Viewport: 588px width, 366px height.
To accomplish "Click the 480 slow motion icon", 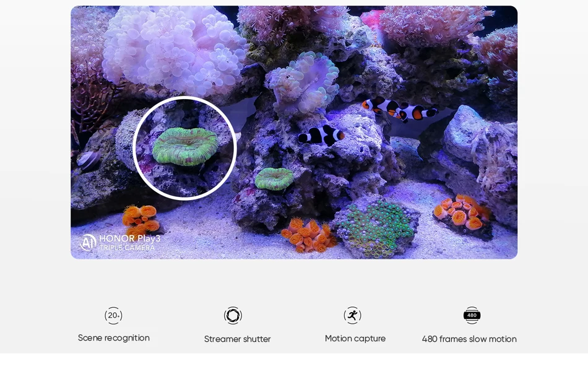I will (x=472, y=315).
